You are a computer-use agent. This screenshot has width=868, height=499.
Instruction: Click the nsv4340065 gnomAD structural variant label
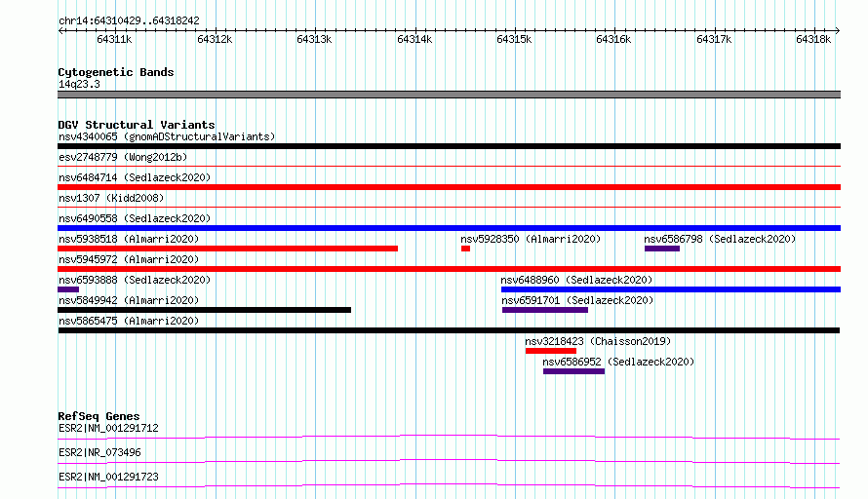tap(167, 136)
